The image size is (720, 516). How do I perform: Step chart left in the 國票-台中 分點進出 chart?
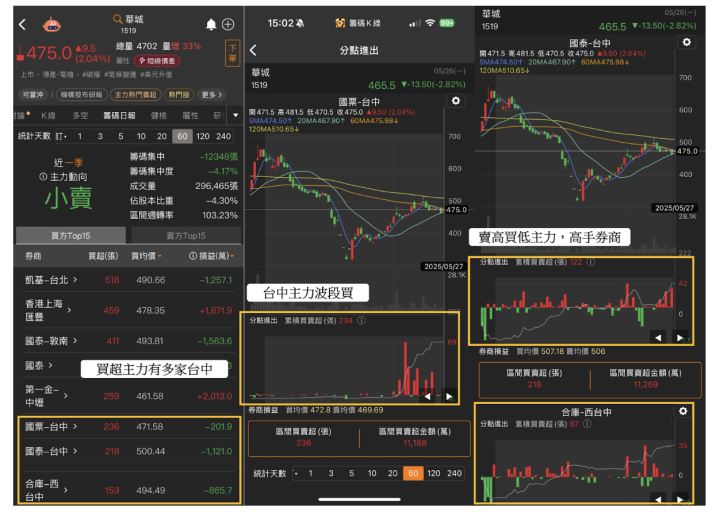[427, 396]
